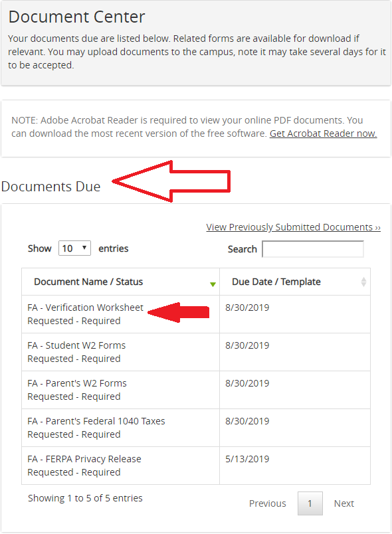Open FA - Verification Worksheet document

(x=85, y=308)
